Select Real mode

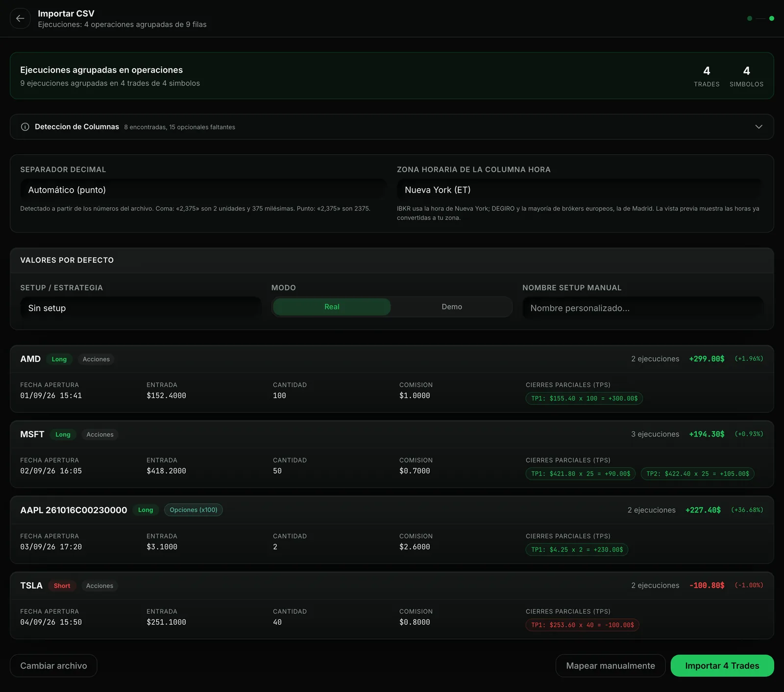coord(332,307)
